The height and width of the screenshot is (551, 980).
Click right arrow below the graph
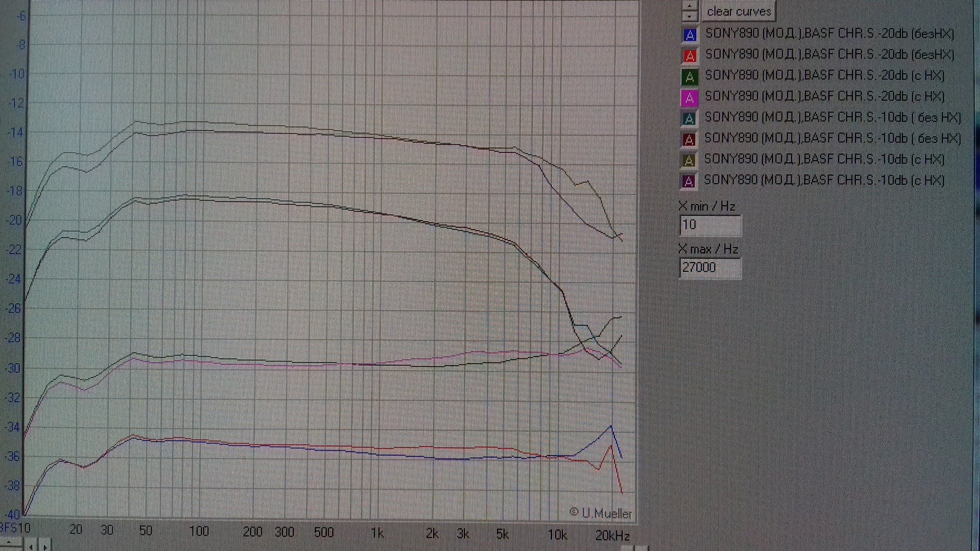pyautogui.click(x=45, y=546)
